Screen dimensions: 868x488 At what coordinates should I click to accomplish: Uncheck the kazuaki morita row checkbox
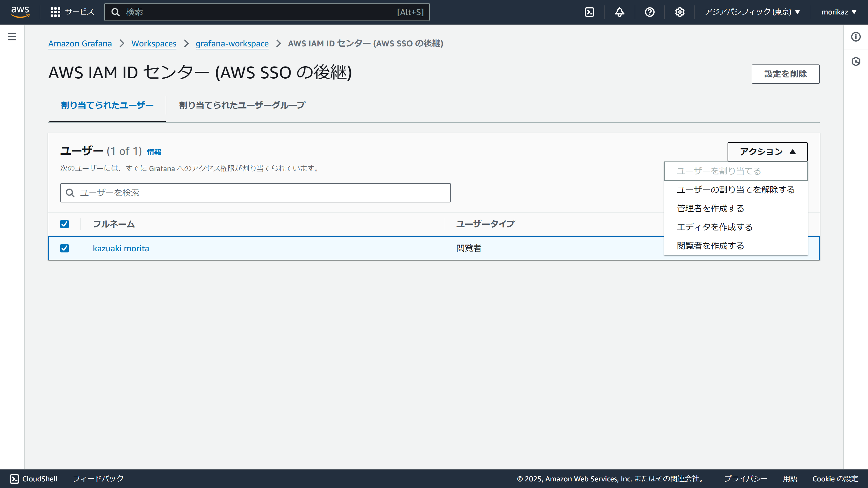64,248
